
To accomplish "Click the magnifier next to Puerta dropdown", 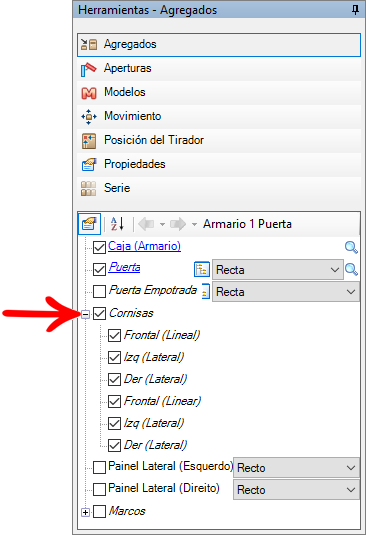I will tap(352, 270).
